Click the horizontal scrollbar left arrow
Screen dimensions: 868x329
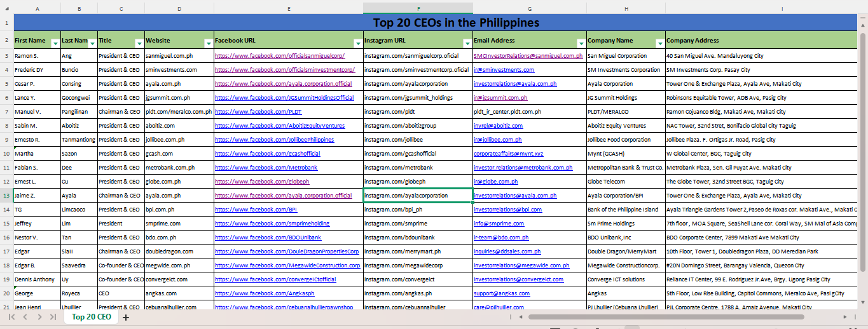pyautogui.click(x=520, y=316)
